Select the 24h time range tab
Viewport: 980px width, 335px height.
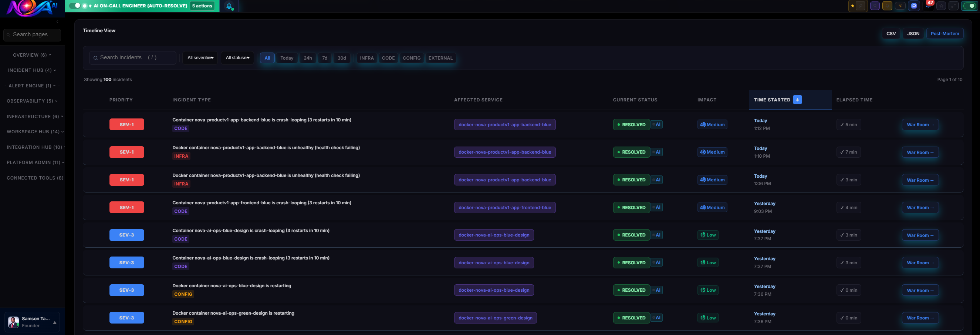pos(307,58)
